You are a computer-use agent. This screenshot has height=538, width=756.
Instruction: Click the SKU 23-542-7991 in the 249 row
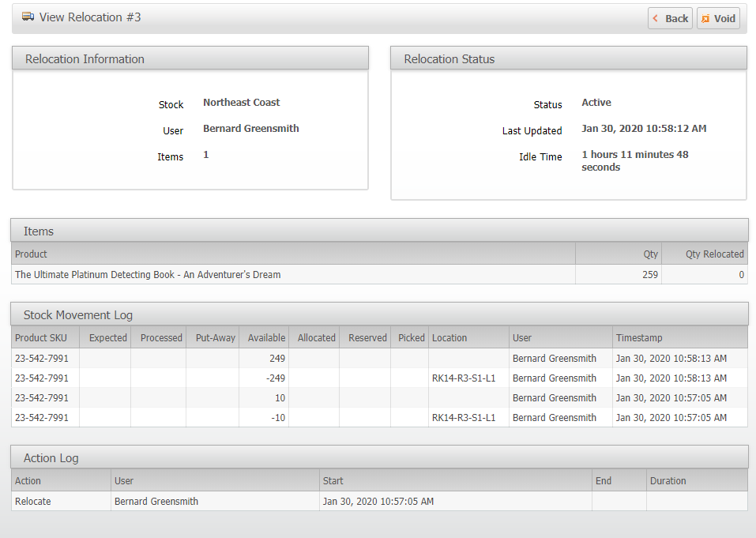[x=41, y=358]
